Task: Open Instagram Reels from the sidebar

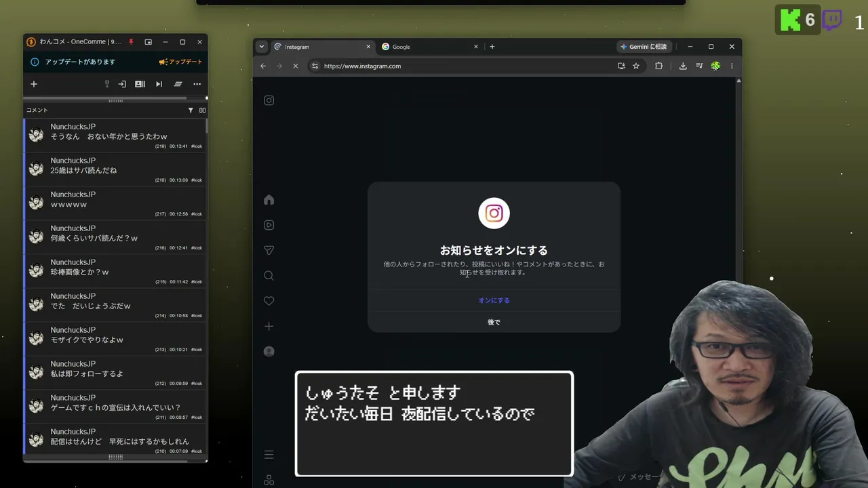Action: 269,225
